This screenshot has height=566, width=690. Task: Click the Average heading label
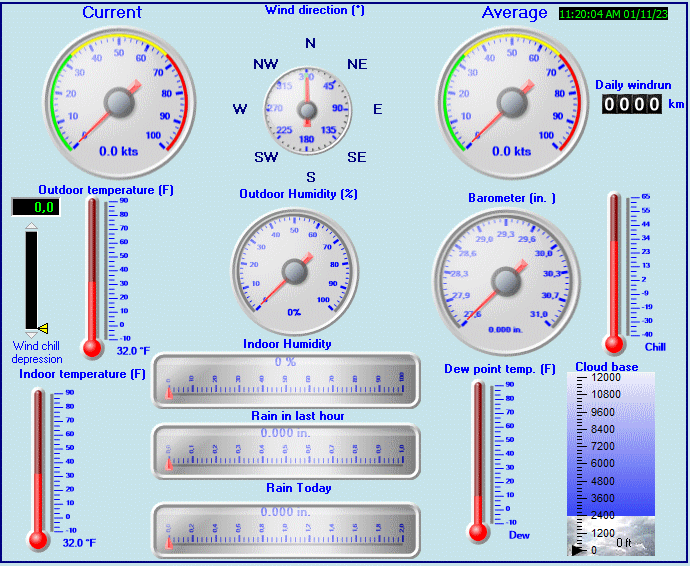pyautogui.click(x=514, y=13)
